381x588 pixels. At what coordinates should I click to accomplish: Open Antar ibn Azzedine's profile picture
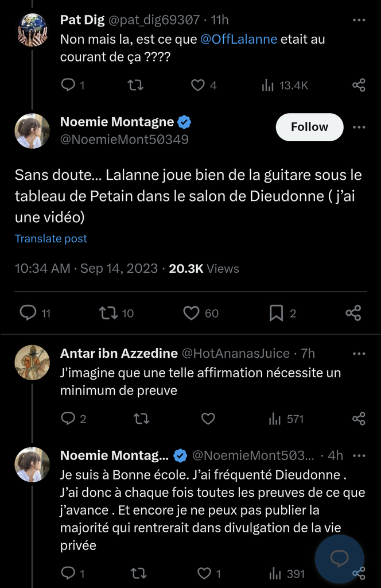(32, 362)
